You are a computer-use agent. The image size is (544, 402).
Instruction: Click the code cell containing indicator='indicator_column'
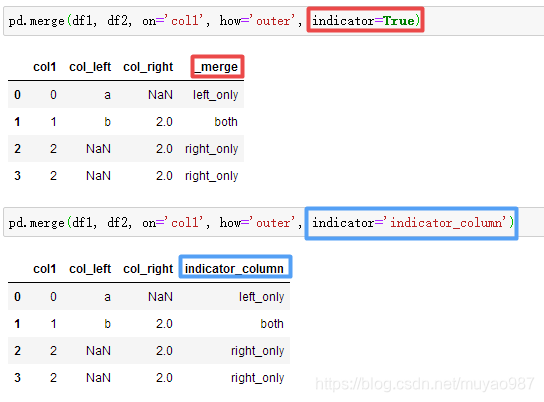[273, 222]
